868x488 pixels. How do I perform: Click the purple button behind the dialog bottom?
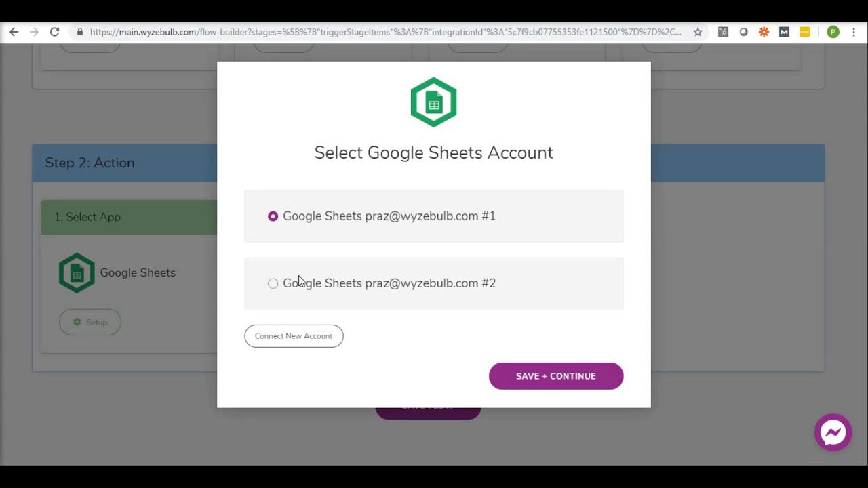[428, 413]
